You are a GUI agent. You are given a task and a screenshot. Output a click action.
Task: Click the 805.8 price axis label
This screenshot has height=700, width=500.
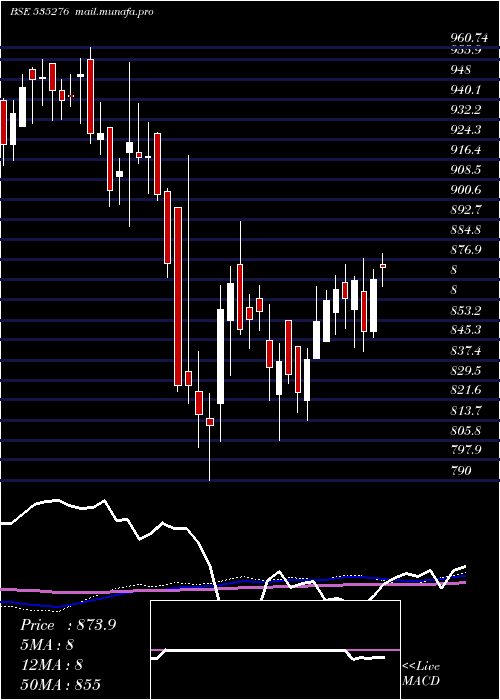[465, 430]
